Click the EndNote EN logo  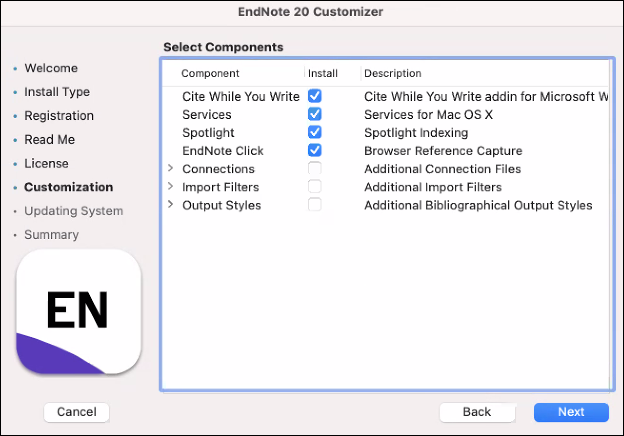pyautogui.click(x=78, y=312)
